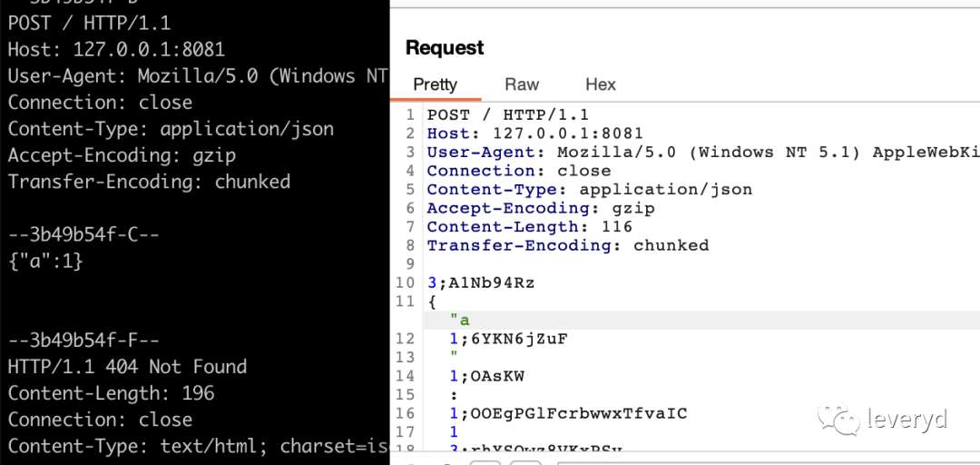980x465 pixels.
Task: Click Host: 127.0.0.1:8081 in the terminal log
Action: [116, 49]
